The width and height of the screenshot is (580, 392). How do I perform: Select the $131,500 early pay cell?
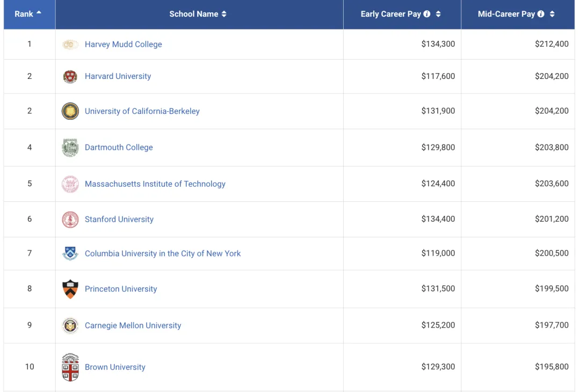402,289
